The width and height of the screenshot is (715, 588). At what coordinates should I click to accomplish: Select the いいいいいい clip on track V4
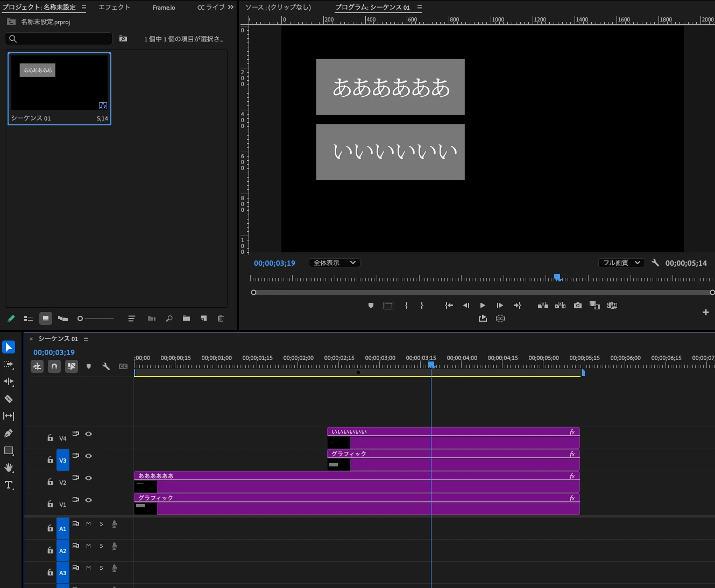pos(454,438)
